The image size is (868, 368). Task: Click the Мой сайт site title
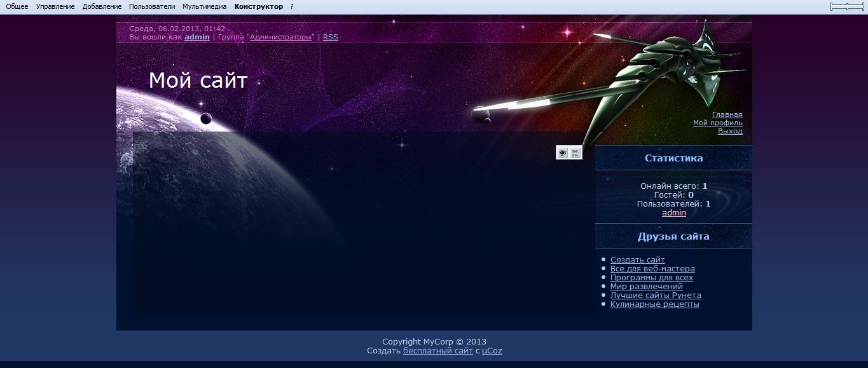point(198,81)
